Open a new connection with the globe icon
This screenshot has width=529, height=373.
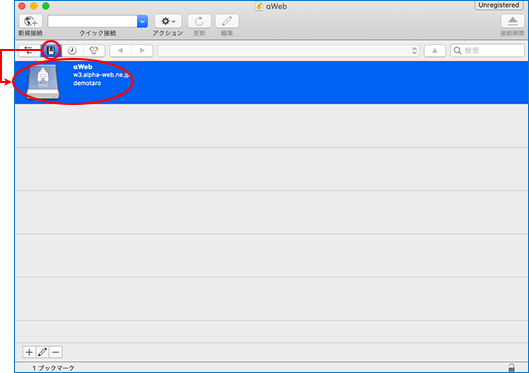[31, 21]
